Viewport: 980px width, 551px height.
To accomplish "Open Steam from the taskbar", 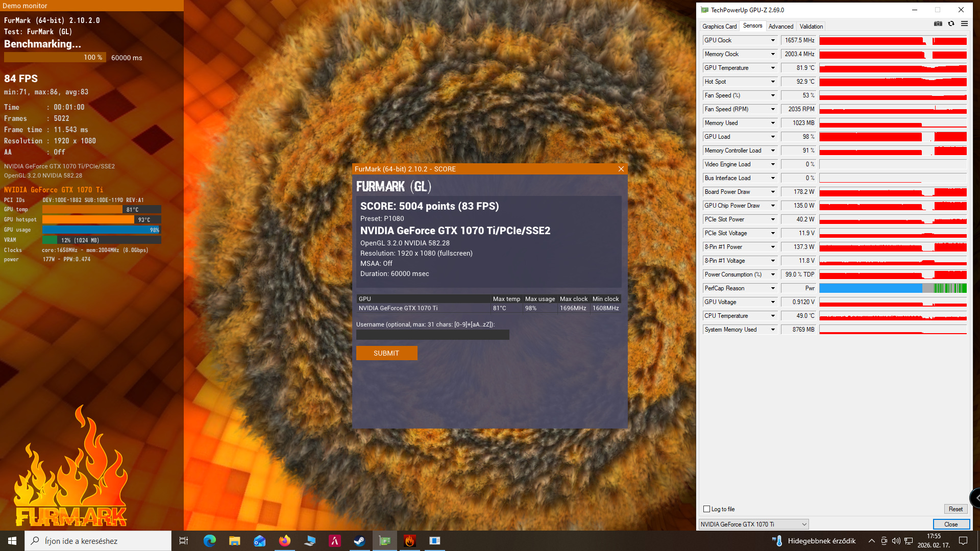I will tap(359, 541).
